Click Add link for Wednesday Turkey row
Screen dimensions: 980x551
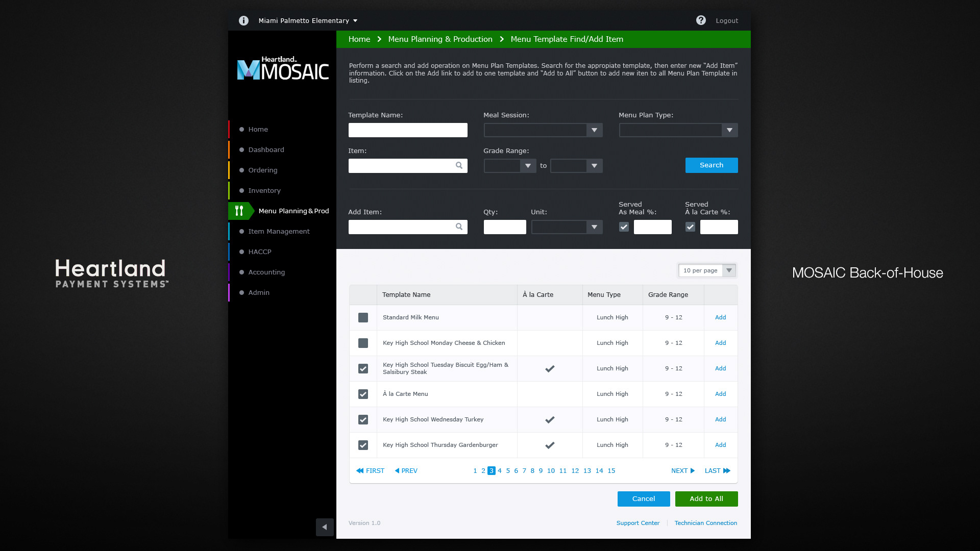[x=720, y=419]
